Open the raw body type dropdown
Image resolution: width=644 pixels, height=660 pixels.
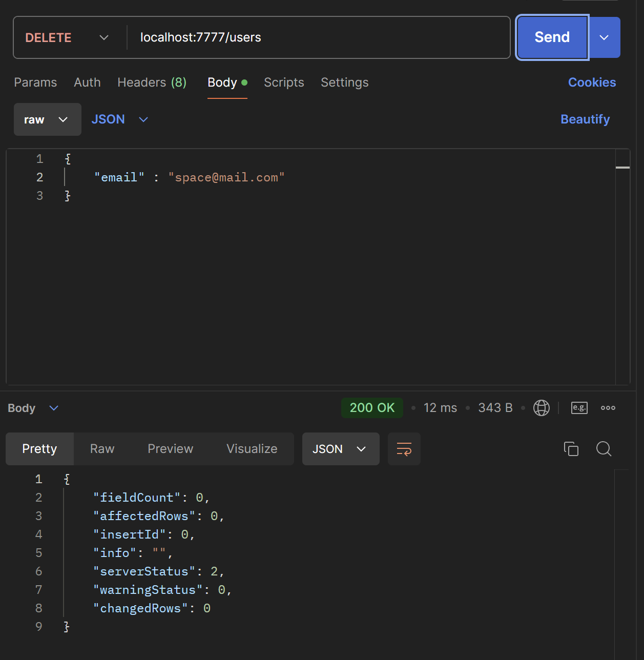point(48,119)
